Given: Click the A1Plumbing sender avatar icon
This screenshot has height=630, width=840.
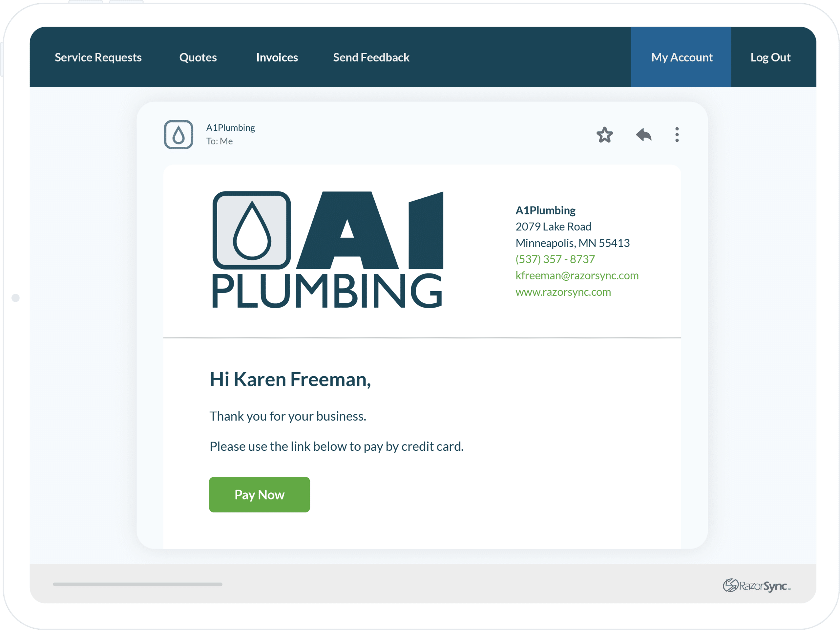Looking at the screenshot, I should pyautogui.click(x=178, y=135).
